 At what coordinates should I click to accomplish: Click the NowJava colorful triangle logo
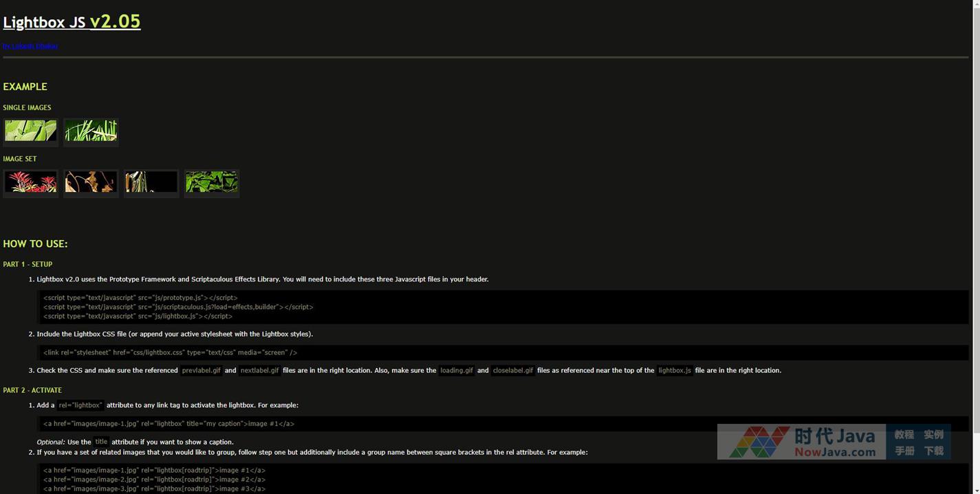pos(759,442)
